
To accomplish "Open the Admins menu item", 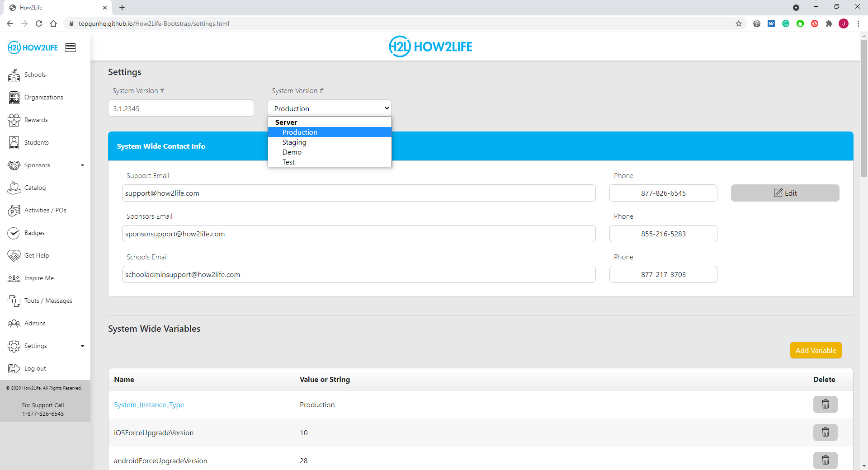I will click(x=35, y=324).
